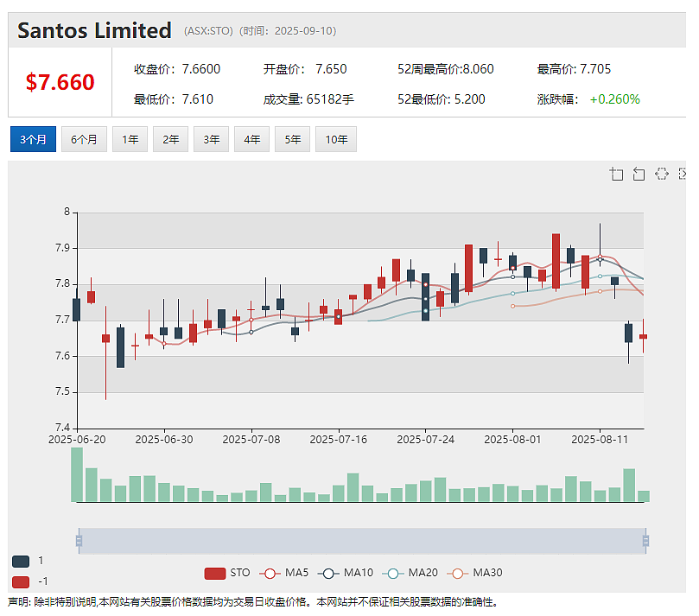Click the 52最低价: 5.200 value

tap(442, 99)
